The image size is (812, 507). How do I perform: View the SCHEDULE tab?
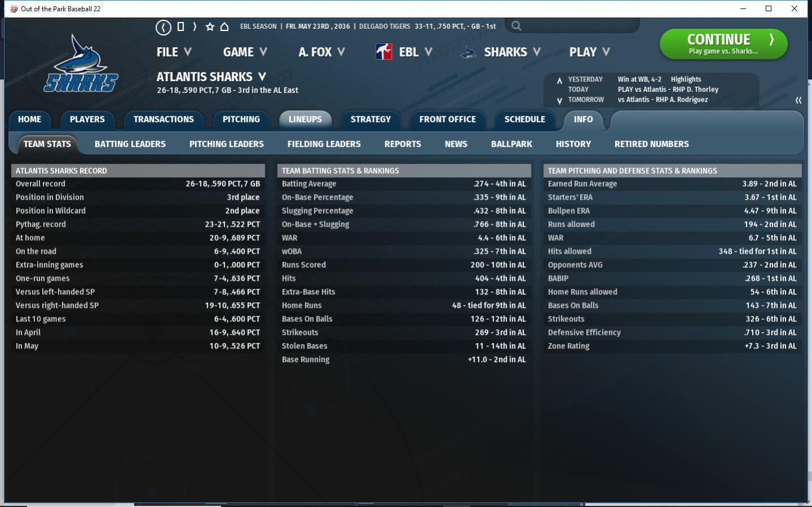pos(525,120)
